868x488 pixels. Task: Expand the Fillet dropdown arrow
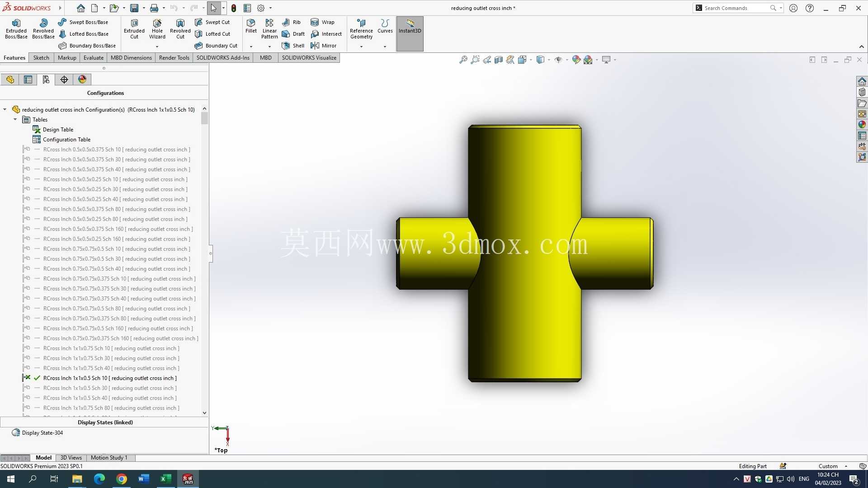pyautogui.click(x=251, y=47)
